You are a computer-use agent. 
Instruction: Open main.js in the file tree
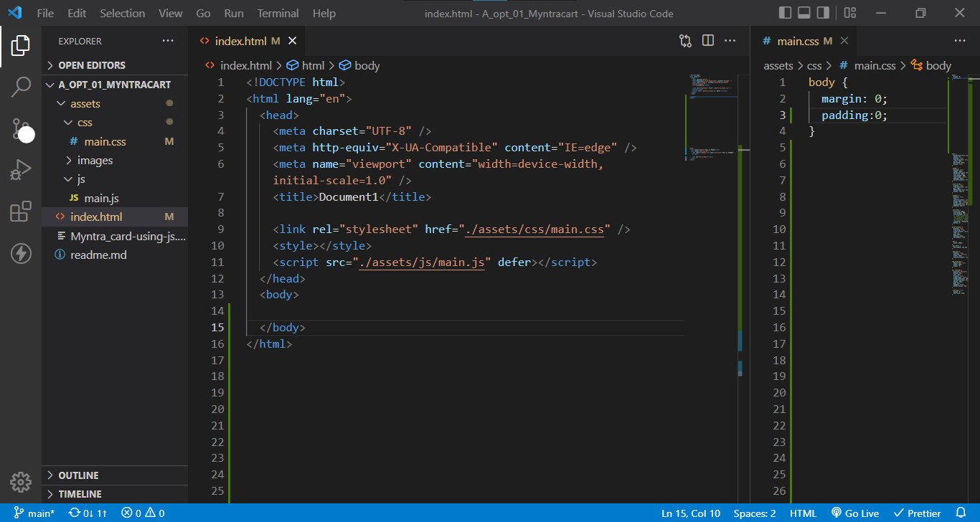[x=115, y=198]
